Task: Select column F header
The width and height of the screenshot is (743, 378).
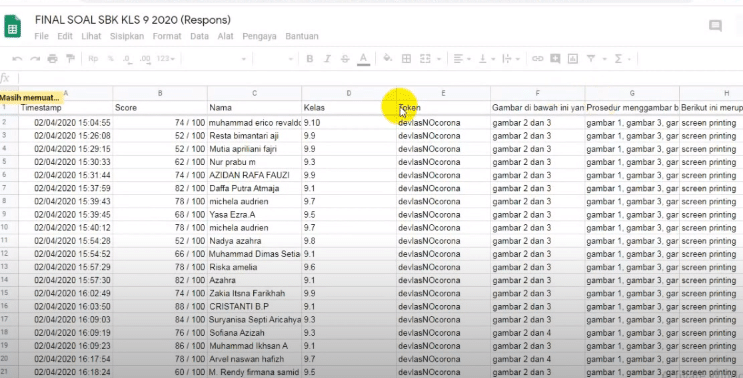Action: click(537, 93)
